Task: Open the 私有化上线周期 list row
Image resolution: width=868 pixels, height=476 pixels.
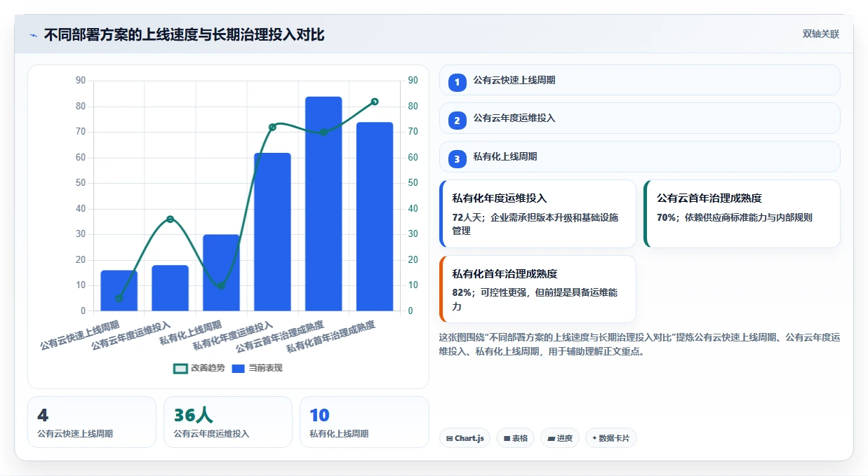Action: click(x=639, y=156)
